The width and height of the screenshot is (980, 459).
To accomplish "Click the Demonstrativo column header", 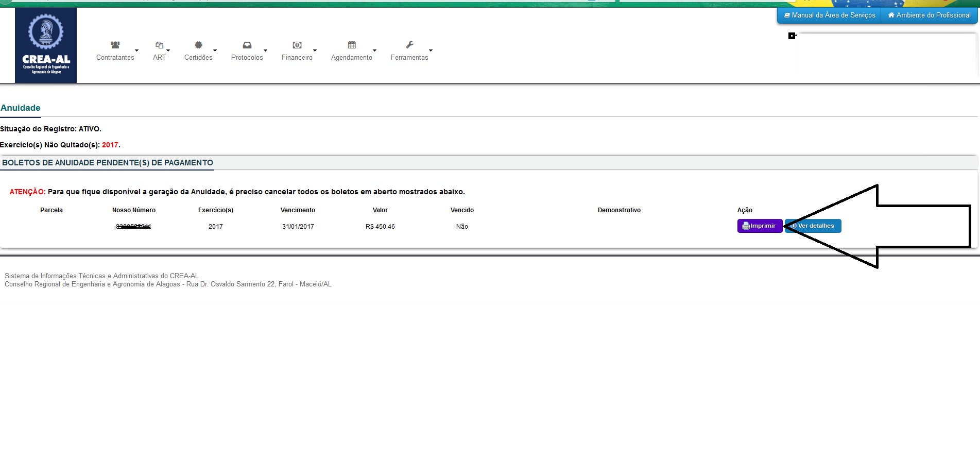I will click(x=619, y=210).
